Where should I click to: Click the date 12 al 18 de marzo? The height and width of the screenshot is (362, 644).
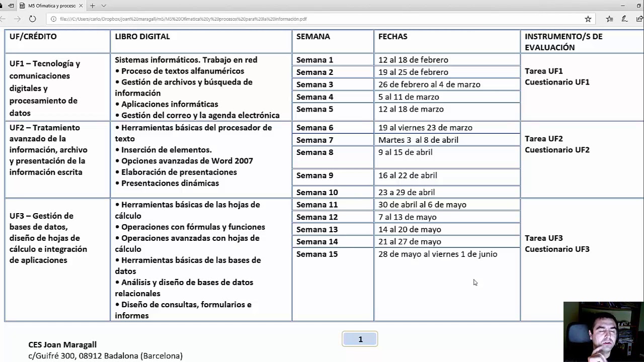(x=411, y=109)
